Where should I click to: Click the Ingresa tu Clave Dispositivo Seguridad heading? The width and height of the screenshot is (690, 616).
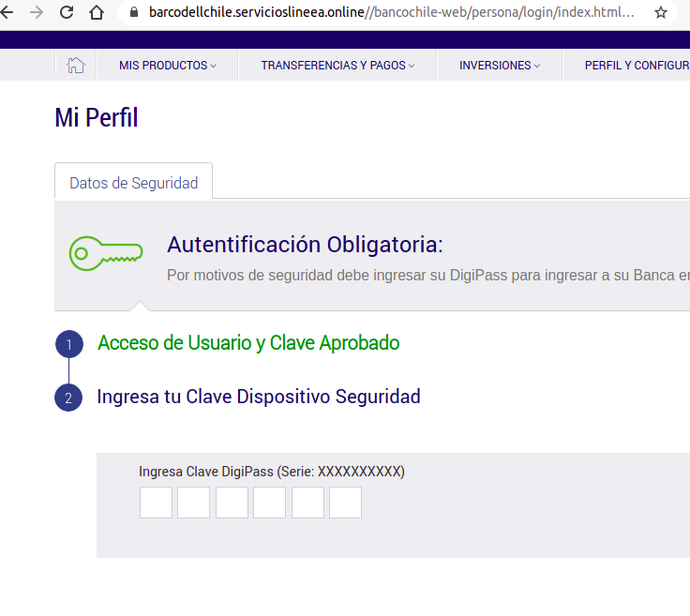(x=259, y=397)
